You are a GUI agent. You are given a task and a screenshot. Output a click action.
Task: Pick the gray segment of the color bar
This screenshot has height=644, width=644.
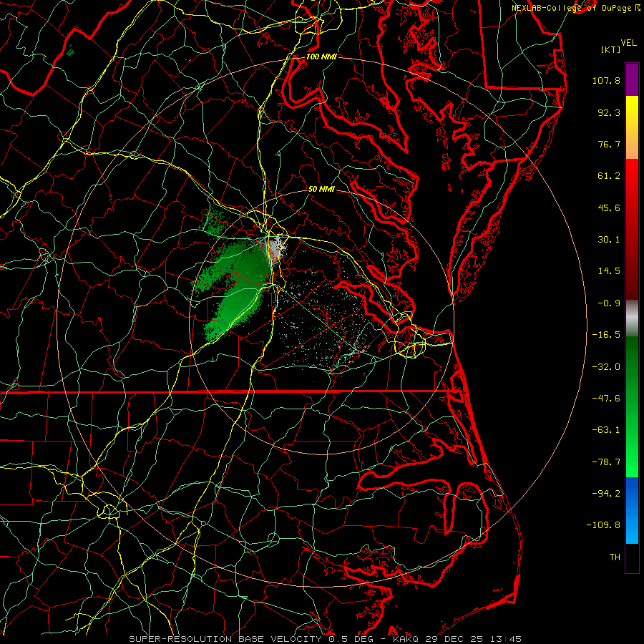pyautogui.click(x=632, y=317)
